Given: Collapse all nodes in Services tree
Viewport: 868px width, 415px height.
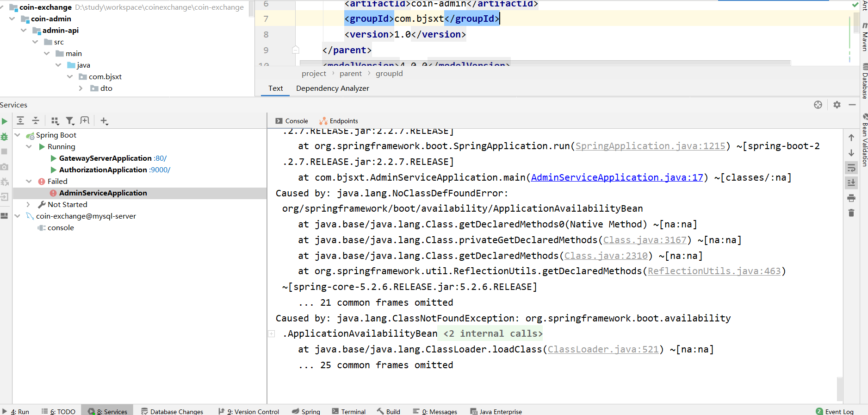Looking at the screenshot, I should click(x=36, y=121).
